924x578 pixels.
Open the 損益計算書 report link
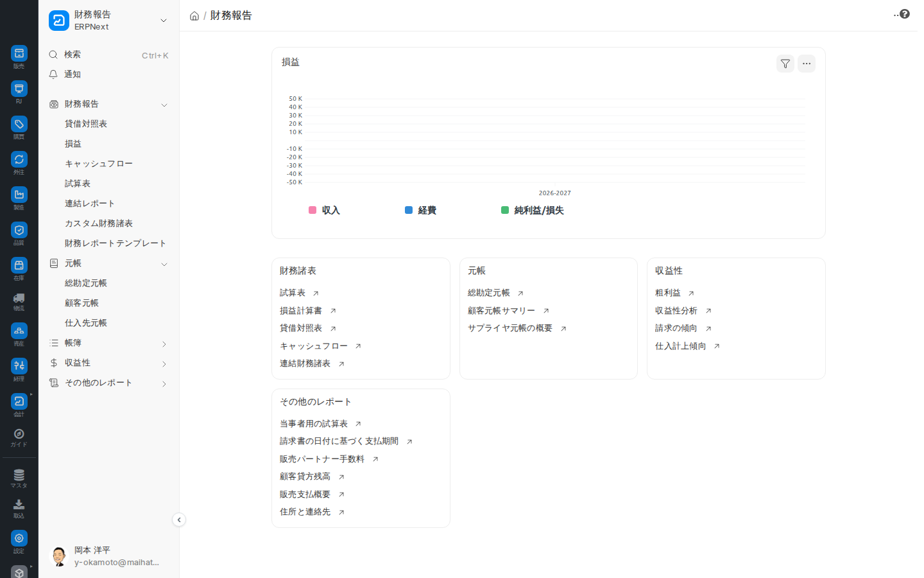[x=301, y=311]
